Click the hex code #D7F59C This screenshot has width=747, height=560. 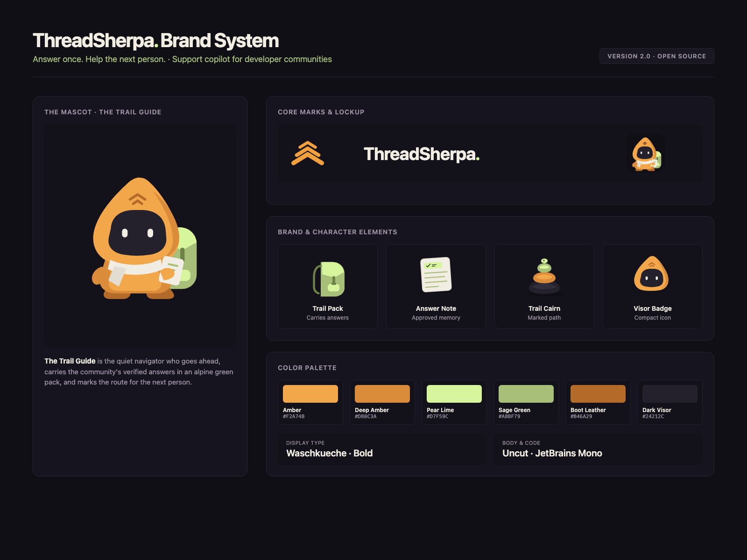coord(437,416)
